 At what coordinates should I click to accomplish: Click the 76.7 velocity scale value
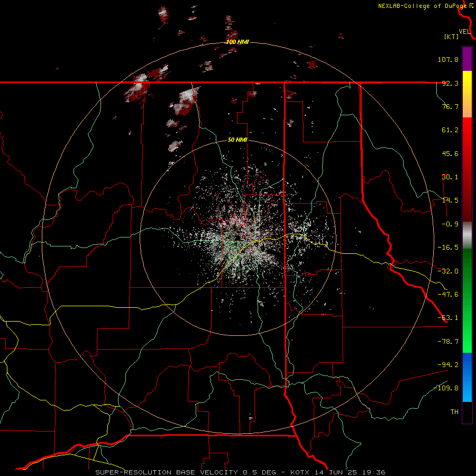coord(450,106)
